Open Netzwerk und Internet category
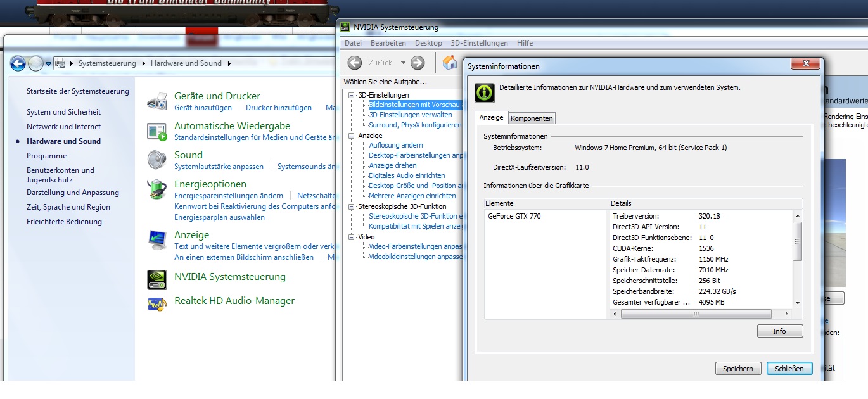 tap(63, 127)
